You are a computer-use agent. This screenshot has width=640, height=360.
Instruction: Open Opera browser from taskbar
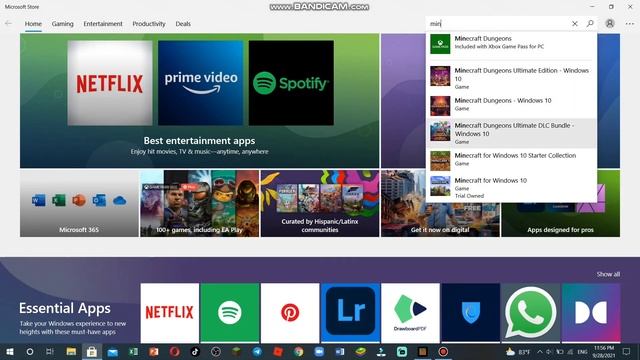[175, 352]
